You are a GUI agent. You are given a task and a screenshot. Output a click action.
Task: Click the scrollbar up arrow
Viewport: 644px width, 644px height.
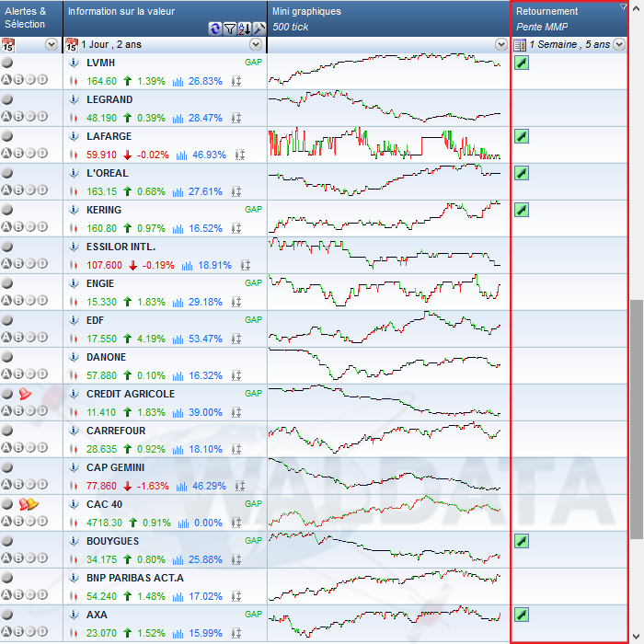pyautogui.click(x=637, y=8)
